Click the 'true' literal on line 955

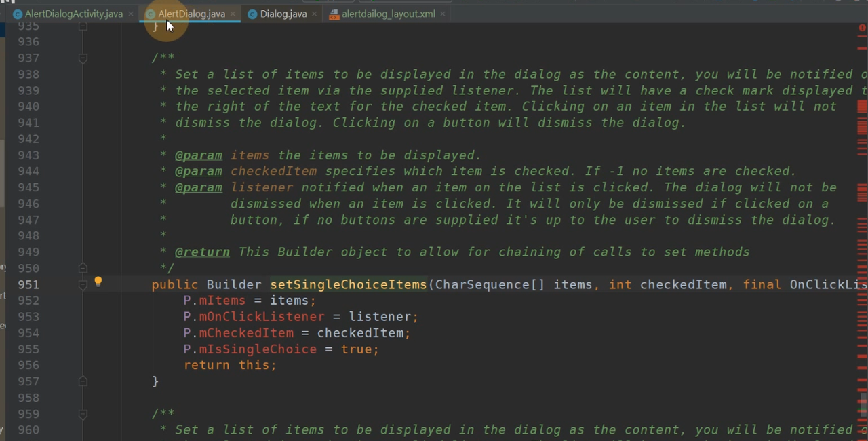[357, 349]
